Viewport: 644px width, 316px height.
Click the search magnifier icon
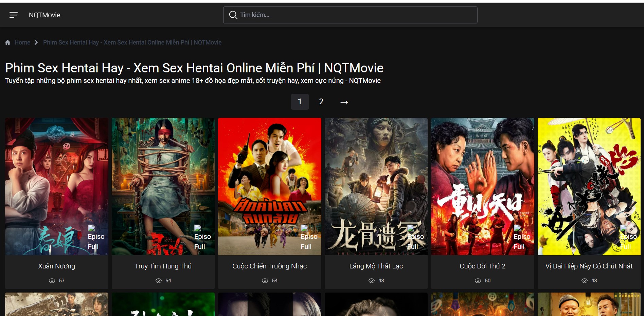(x=233, y=15)
